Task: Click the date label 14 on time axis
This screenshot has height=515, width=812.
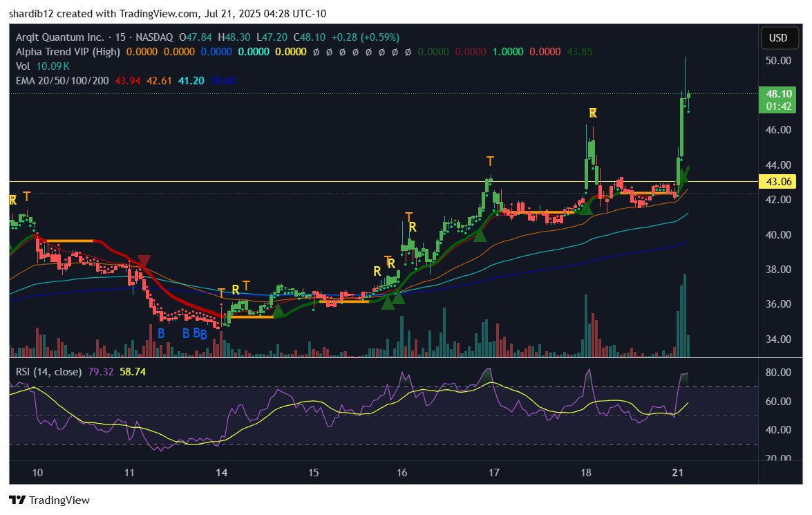Action: 222,473
